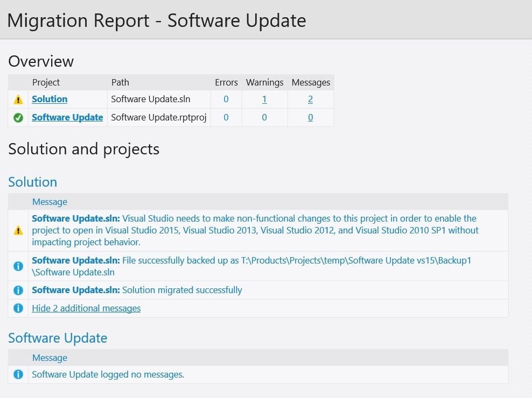Click the Warnings column header

[264, 82]
